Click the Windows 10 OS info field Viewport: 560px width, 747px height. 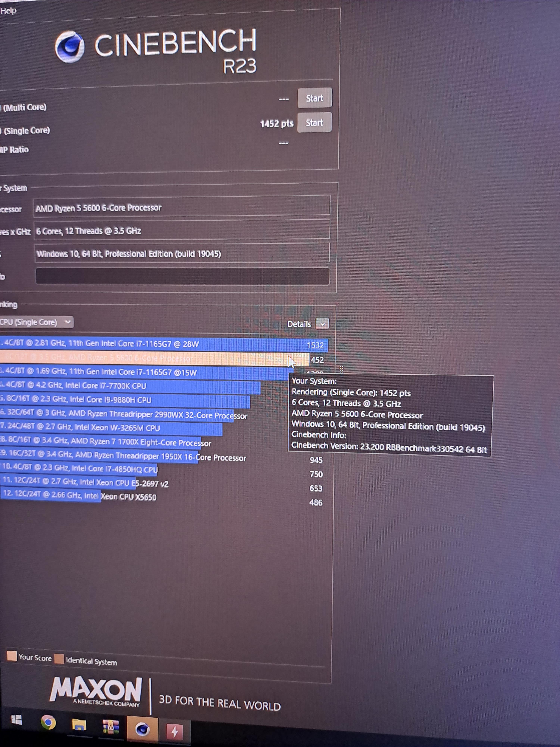(182, 253)
